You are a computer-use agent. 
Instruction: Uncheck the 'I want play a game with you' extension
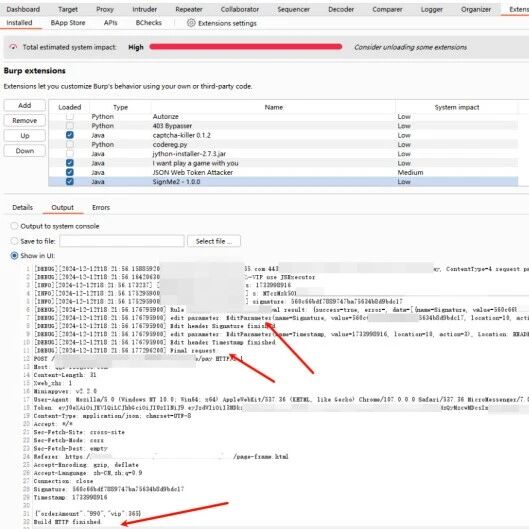[69, 163]
